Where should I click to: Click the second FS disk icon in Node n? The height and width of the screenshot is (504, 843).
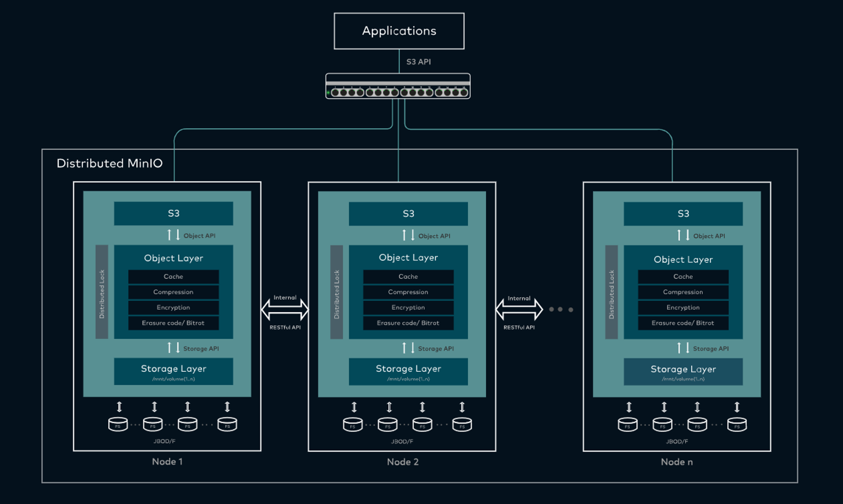(x=663, y=424)
